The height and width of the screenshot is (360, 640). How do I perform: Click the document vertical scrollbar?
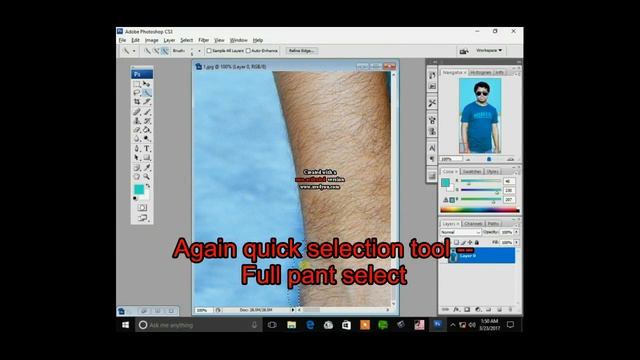point(393,189)
